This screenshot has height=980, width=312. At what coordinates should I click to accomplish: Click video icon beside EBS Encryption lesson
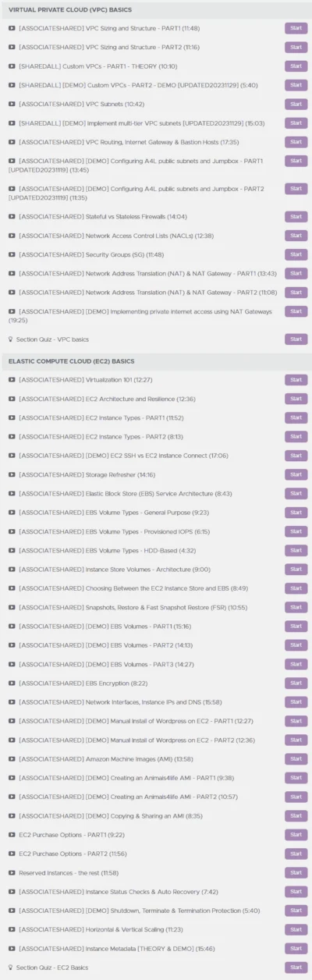[12, 683]
